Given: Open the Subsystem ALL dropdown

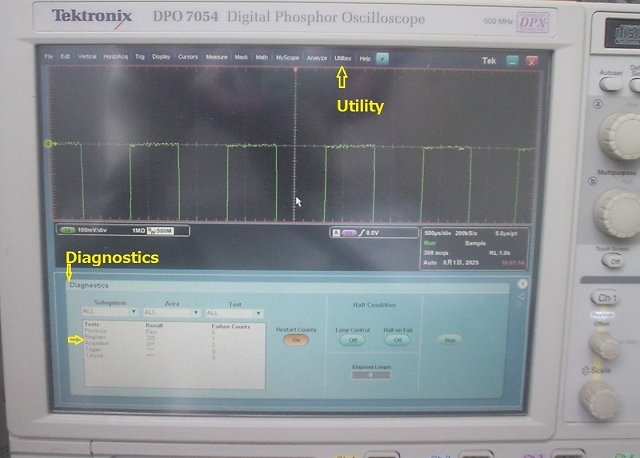Looking at the screenshot, I should 109,311.
